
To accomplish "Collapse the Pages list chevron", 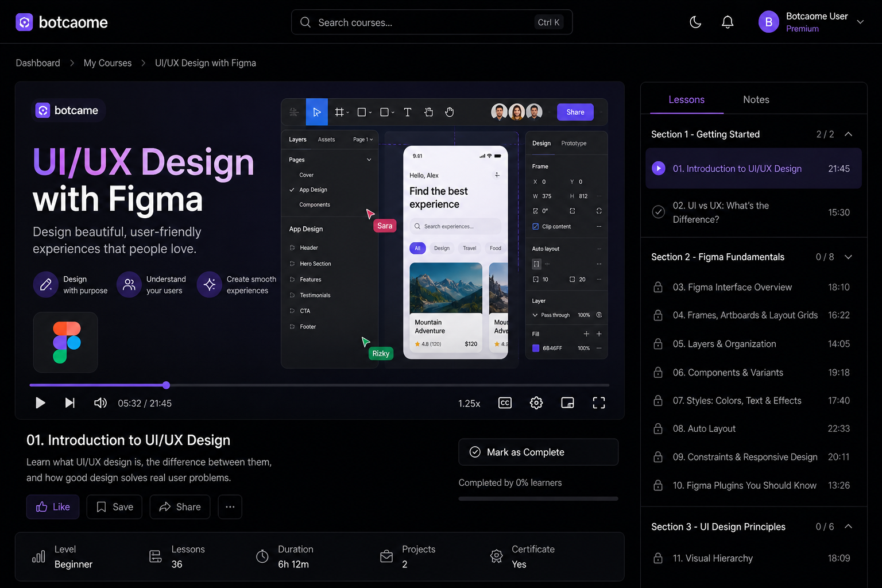I will coord(369,160).
